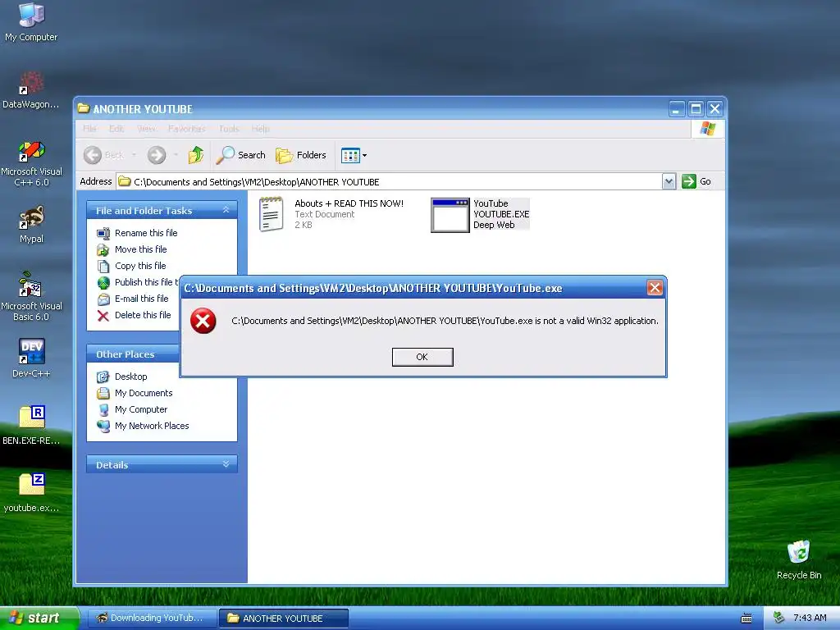Open the Dev-C++ desktop icon
This screenshot has width=840, height=630.
coord(31,358)
